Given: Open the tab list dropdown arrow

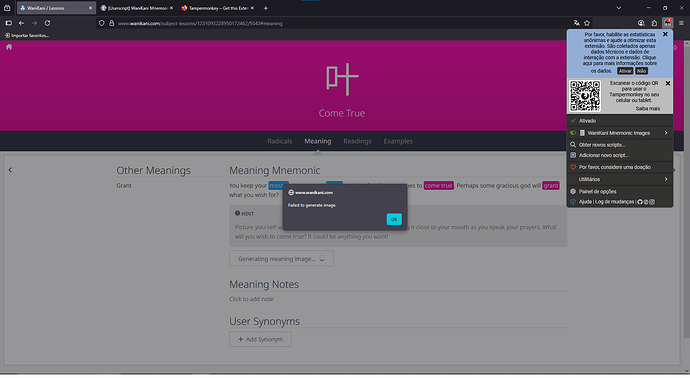Looking at the screenshot, I should (x=619, y=8).
